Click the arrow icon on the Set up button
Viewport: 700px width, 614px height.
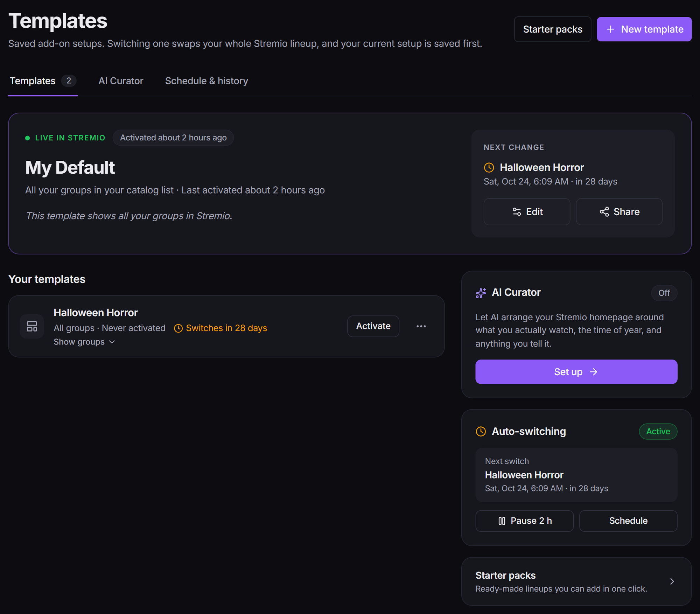[594, 372]
